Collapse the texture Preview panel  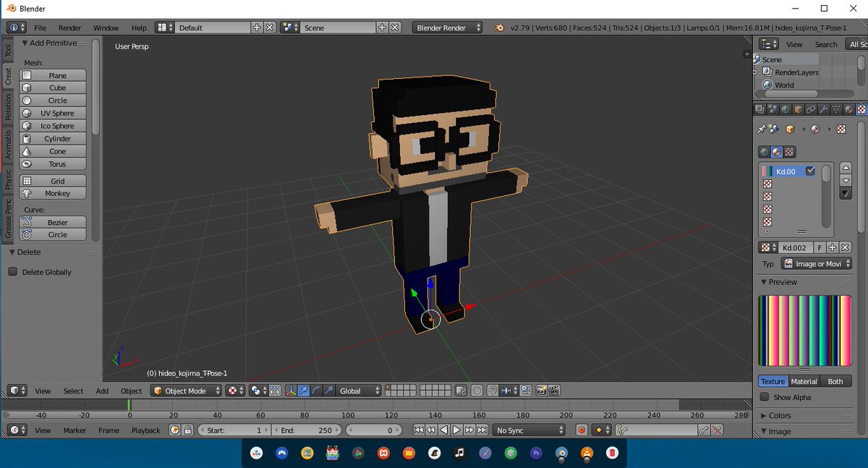(765, 282)
